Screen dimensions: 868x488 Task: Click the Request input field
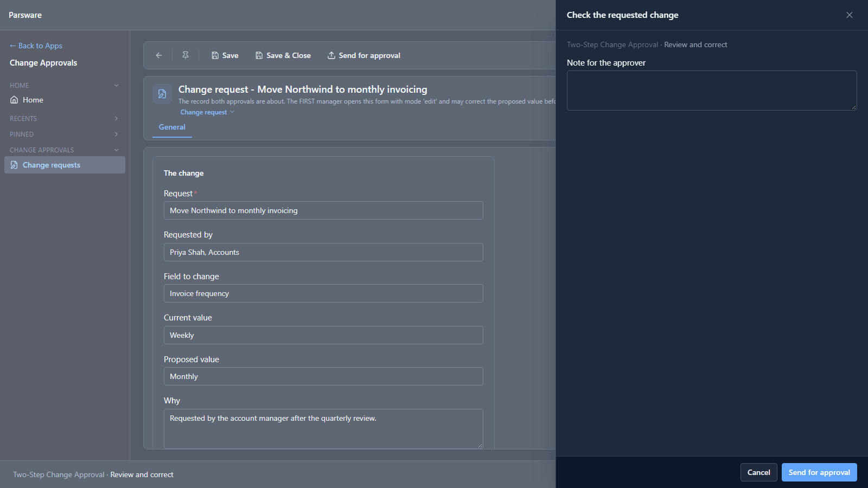point(323,210)
